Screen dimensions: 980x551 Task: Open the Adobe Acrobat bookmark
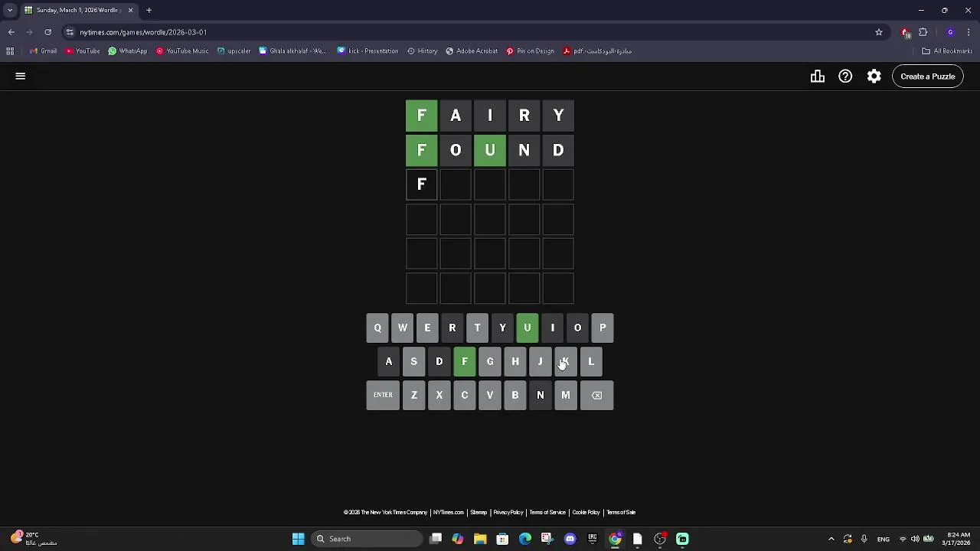[472, 51]
